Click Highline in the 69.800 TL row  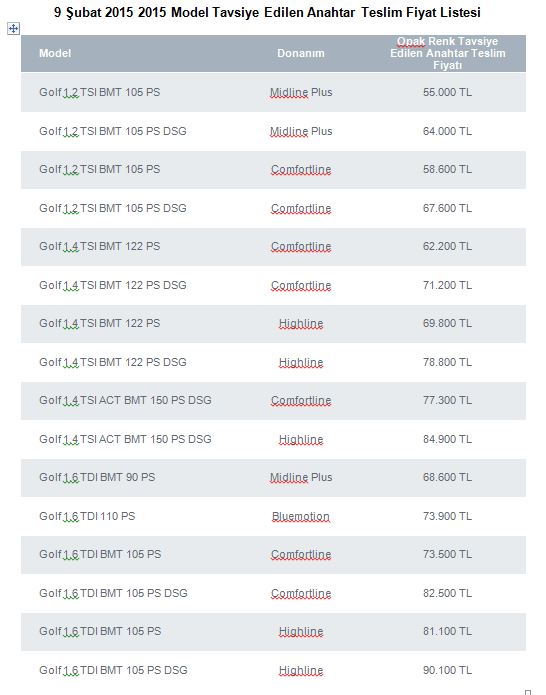pos(301,324)
